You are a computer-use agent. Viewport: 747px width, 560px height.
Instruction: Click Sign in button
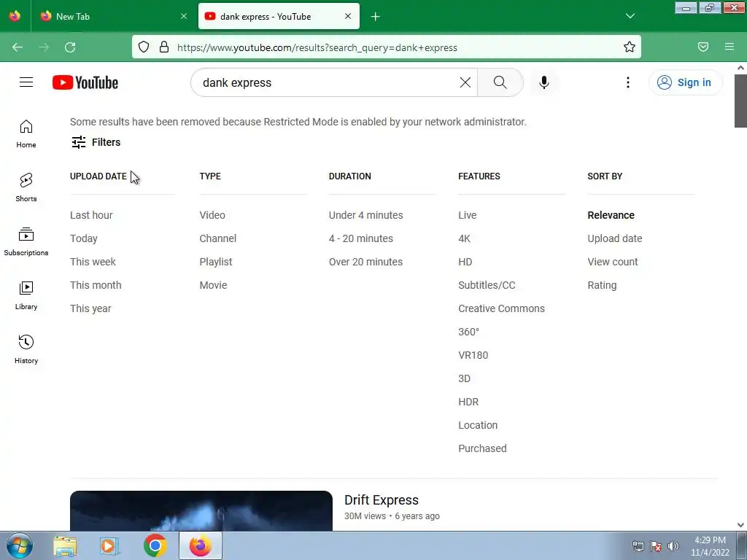(x=686, y=82)
